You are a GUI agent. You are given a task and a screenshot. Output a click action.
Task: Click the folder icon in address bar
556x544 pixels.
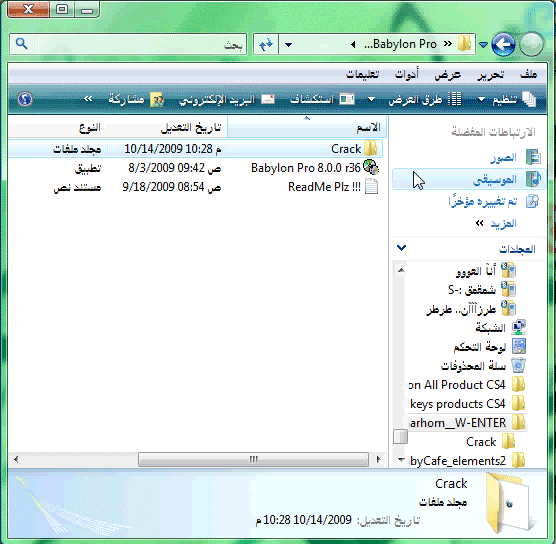(x=464, y=44)
